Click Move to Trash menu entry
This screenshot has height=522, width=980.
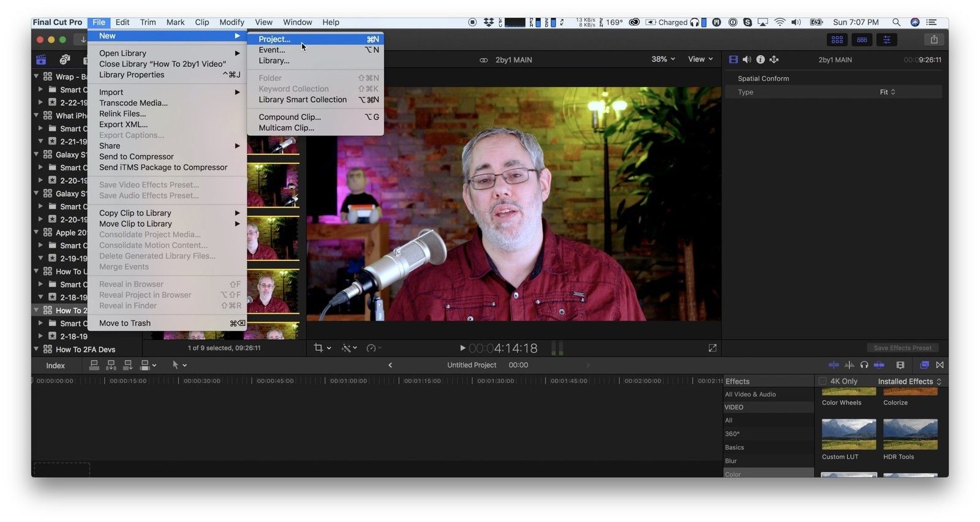click(x=167, y=323)
